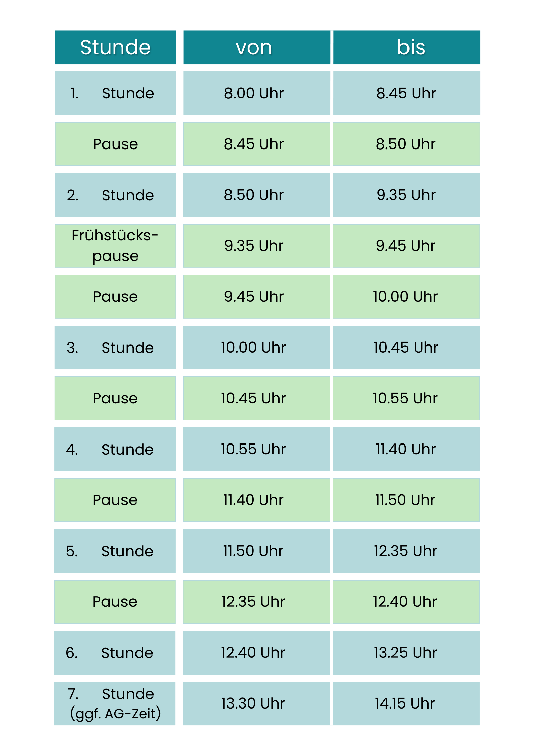534x756 pixels.
Task: Select the 2. Stunde end time '9.35 Uhr'
Action: pos(406,195)
